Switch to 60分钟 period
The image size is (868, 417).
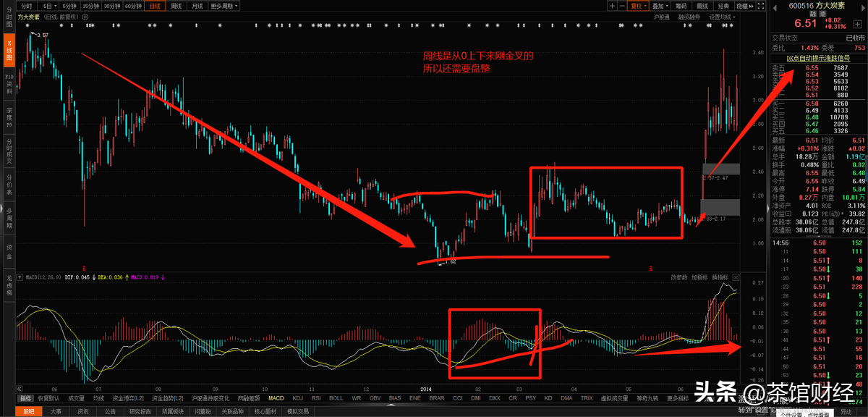click(133, 6)
